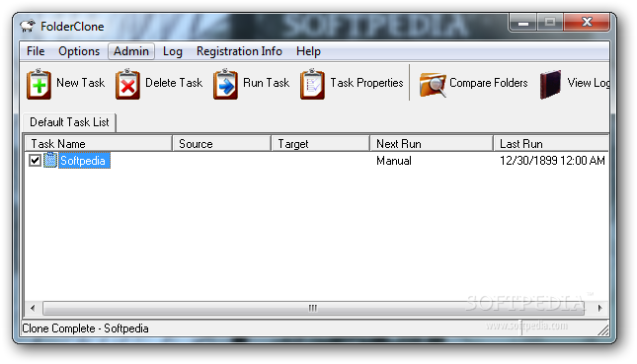Sort by Next Run column header
This screenshot has height=364, width=637.
click(x=432, y=144)
